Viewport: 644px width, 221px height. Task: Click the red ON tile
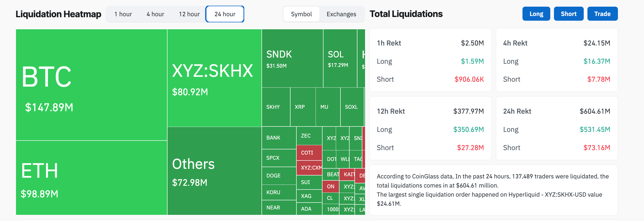[x=331, y=187]
